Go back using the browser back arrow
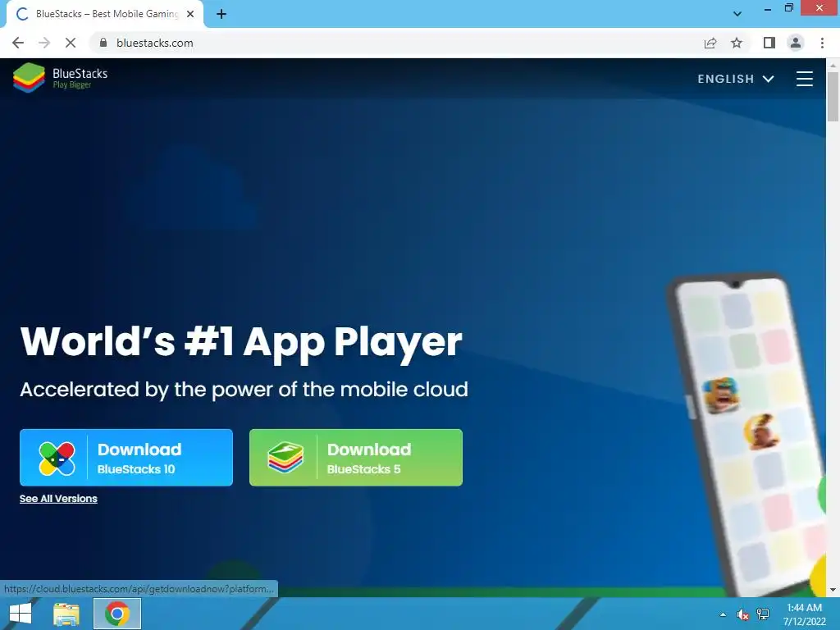This screenshot has height=630, width=840. click(18, 43)
